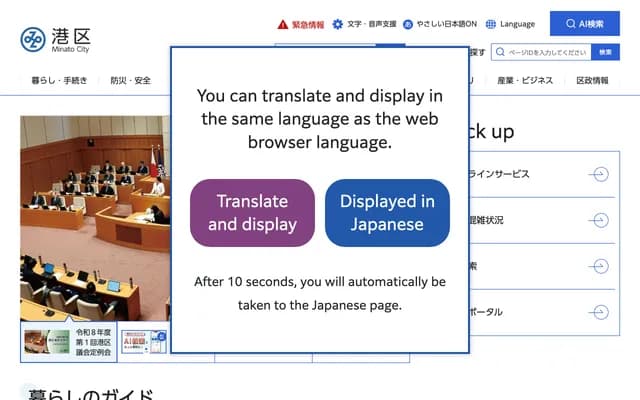This screenshot has height=400, width=640.
Task: Click the AI検索 button
Action: 585,23
